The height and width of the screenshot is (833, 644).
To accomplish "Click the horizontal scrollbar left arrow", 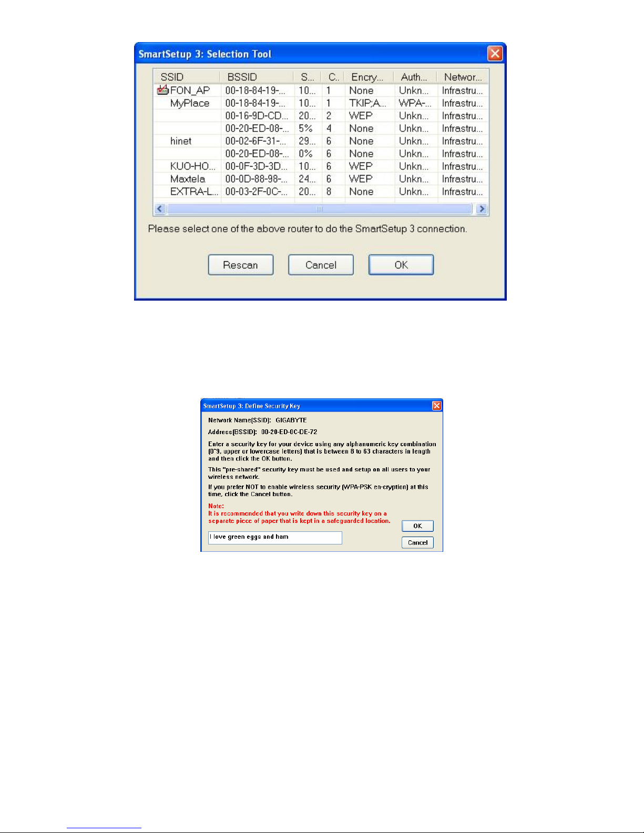I will coord(160,209).
